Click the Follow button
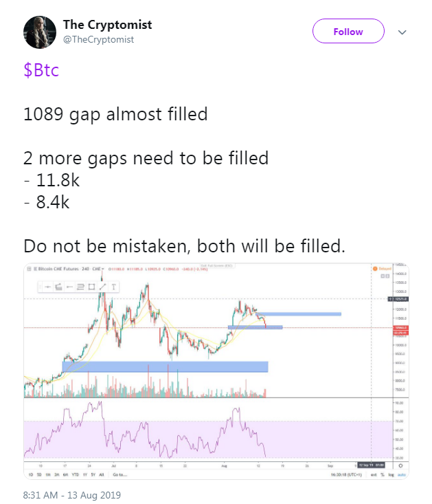Image resolution: width=432 pixels, height=504 pixels. 348,32
